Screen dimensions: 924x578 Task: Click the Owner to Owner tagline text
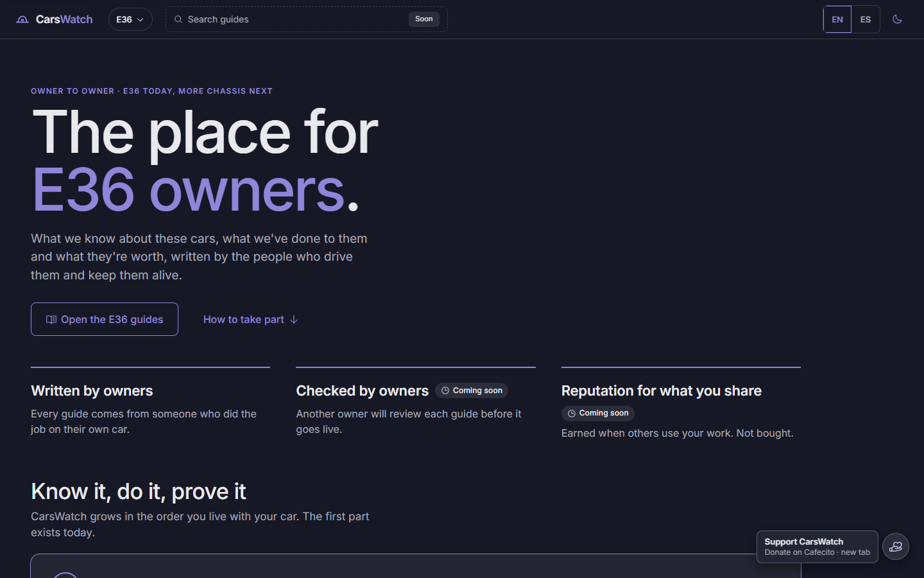[x=151, y=91]
